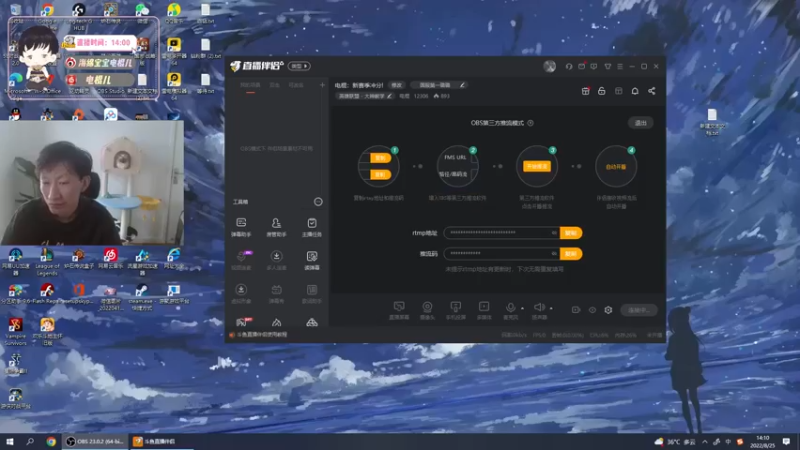Copy the 推流码 with the orange button

(570, 254)
